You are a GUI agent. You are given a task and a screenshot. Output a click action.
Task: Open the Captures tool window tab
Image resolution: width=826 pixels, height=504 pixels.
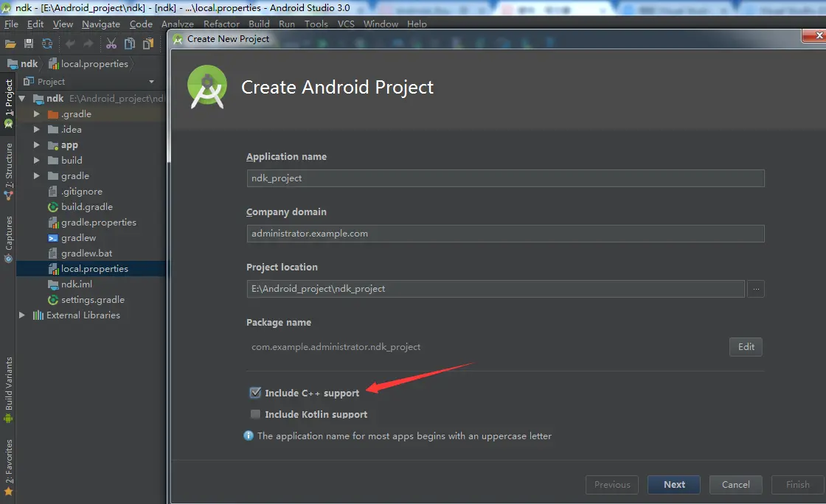point(8,239)
